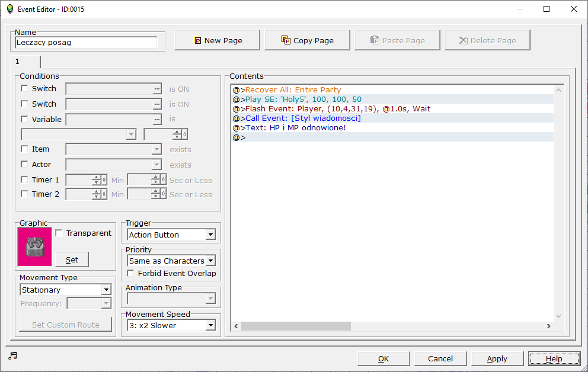This screenshot has height=372, width=588.
Task: Enable the Timer 1 condition checkbox
Action: [25, 180]
